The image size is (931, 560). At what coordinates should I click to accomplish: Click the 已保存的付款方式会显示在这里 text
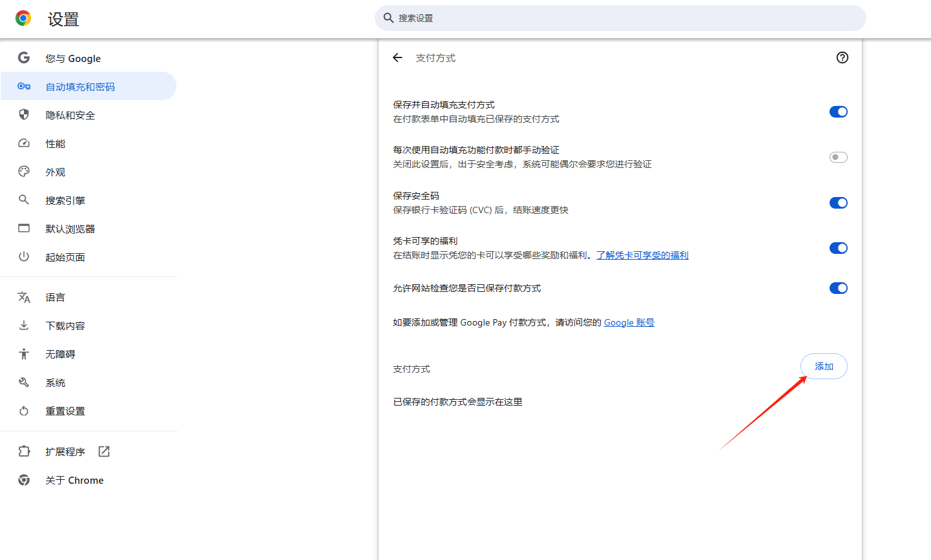tap(457, 402)
